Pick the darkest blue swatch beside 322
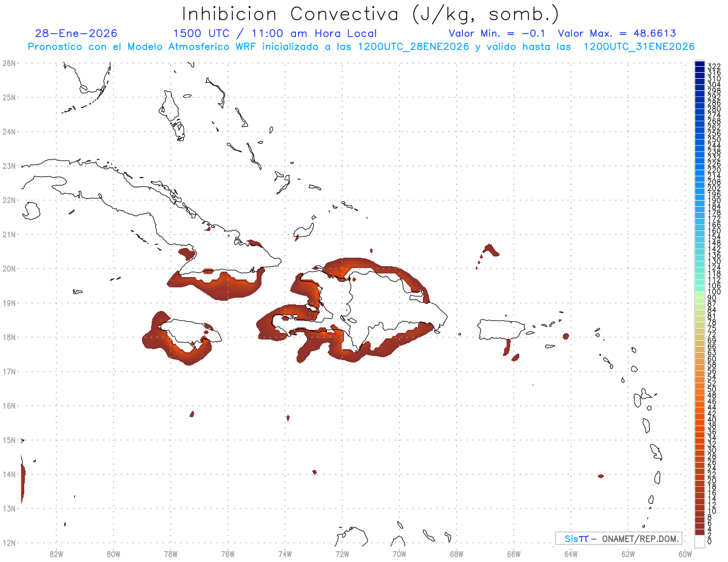 click(x=699, y=64)
